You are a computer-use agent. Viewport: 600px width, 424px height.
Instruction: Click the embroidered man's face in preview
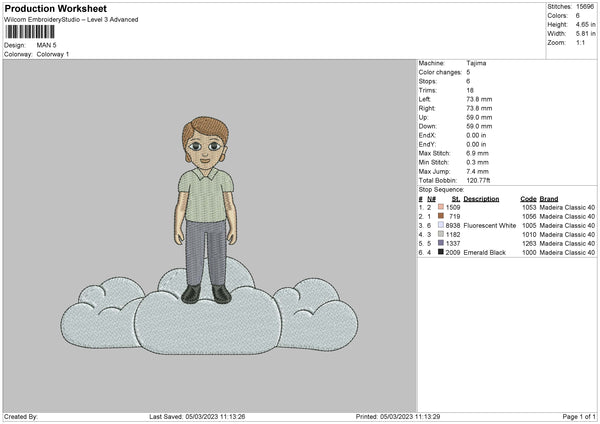(206, 148)
